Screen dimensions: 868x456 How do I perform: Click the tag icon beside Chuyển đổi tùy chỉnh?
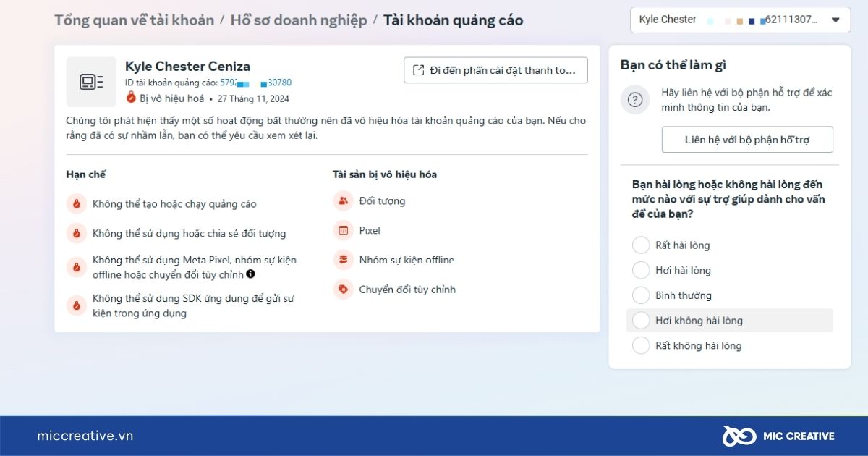point(343,290)
